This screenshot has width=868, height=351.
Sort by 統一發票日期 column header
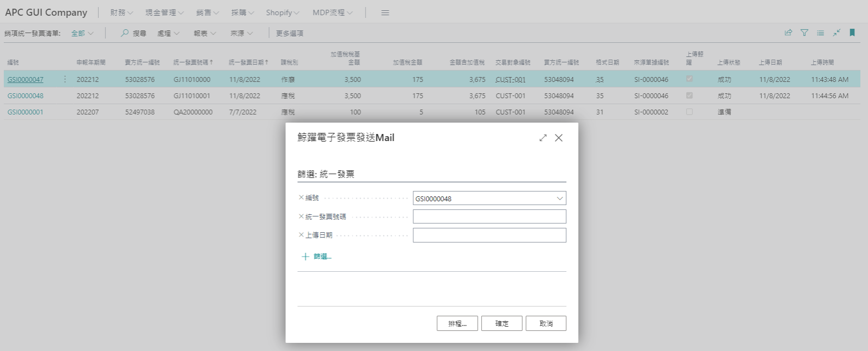pyautogui.click(x=248, y=62)
